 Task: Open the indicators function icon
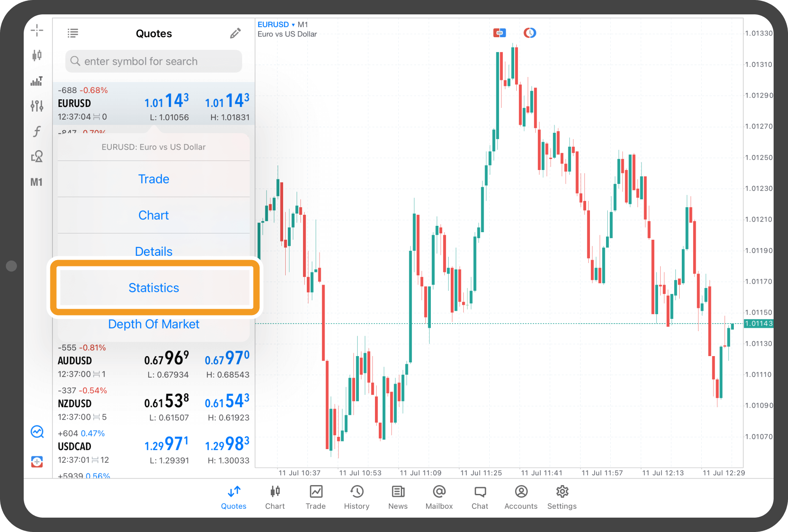click(x=37, y=132)
